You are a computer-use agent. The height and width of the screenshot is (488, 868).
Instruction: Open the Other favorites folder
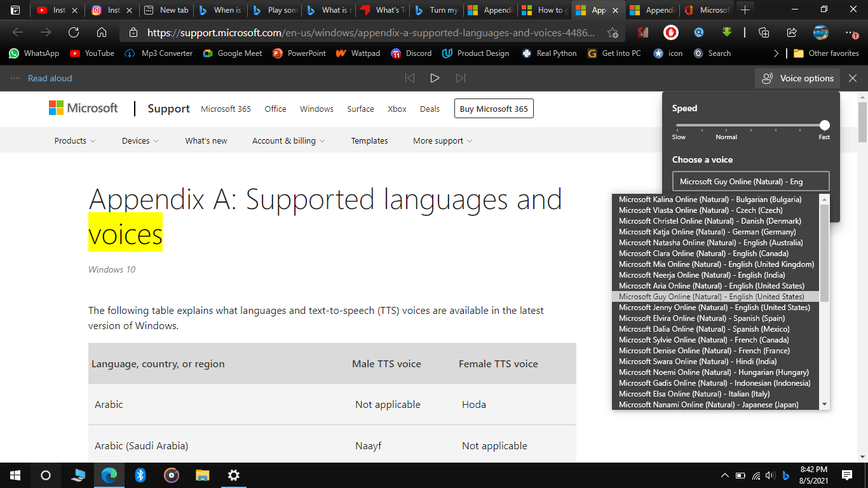(826, 53)
